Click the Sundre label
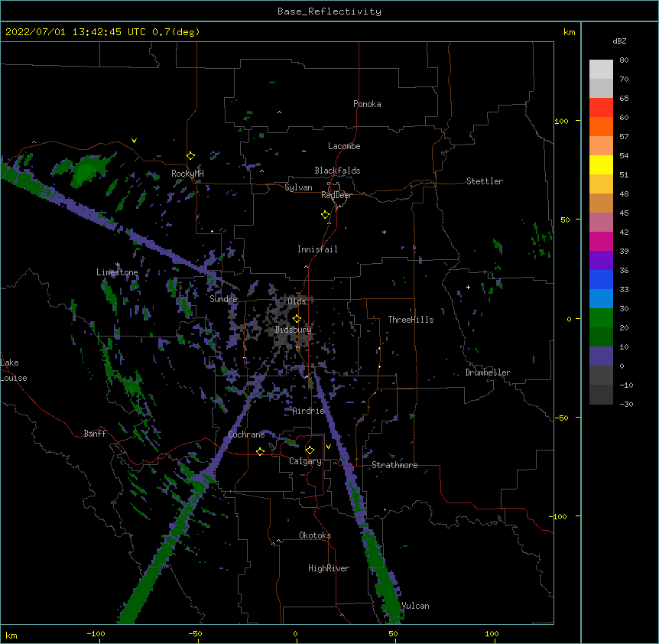Screen dimensions: 659x644 pos(223,299)
